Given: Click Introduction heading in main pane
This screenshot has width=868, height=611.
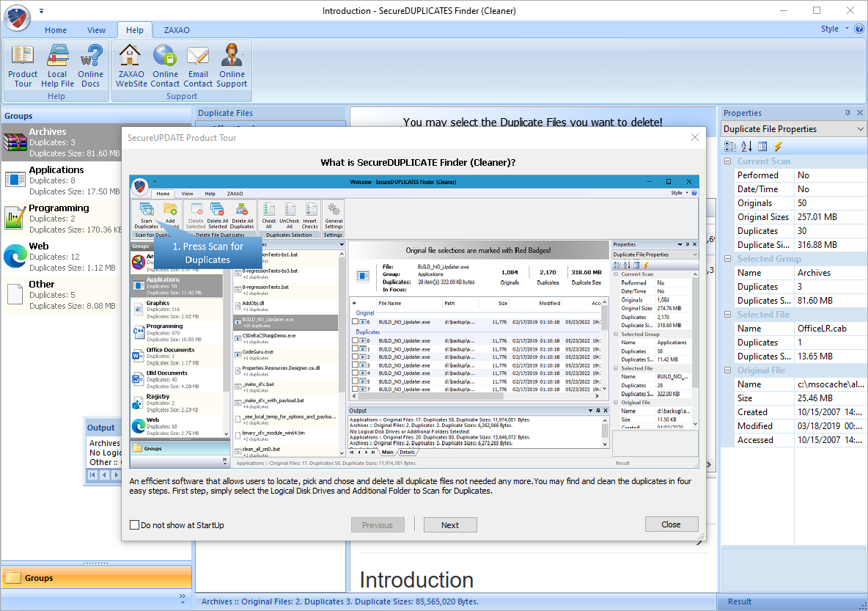Looking at the screenshot, I should [x=416, y=580].
